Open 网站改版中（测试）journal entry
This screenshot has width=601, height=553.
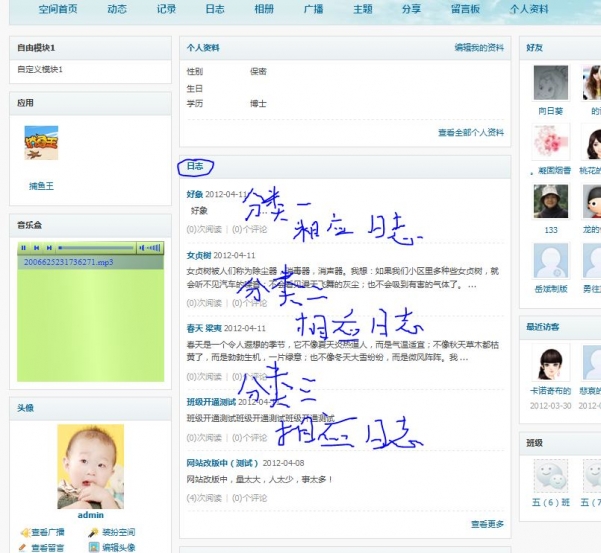pos(222,463)
